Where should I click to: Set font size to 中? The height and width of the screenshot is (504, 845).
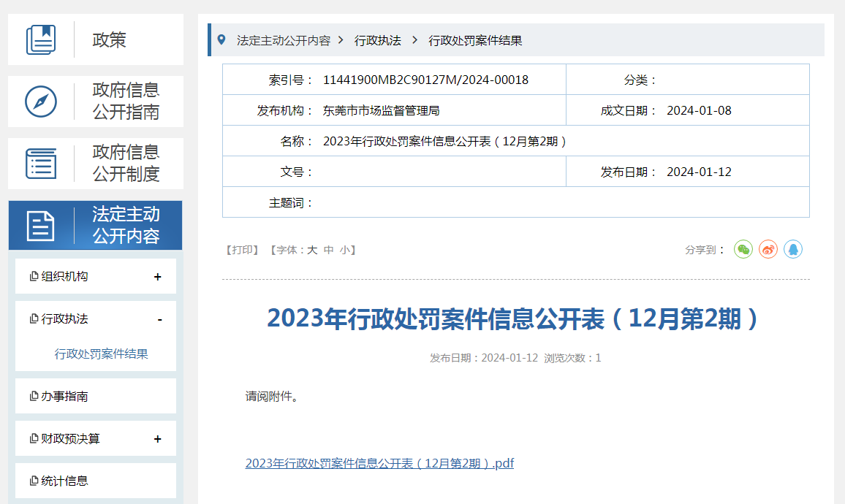coord(329,250)
